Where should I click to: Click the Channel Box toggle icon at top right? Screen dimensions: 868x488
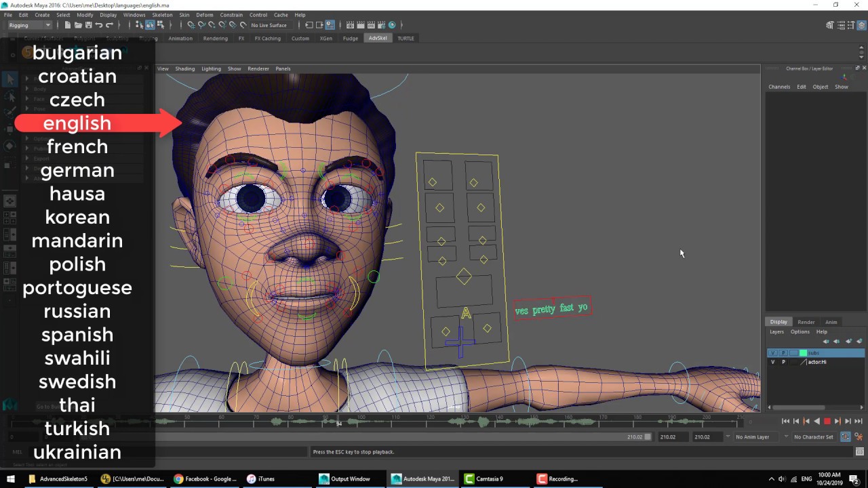click(x=861, y=25)
